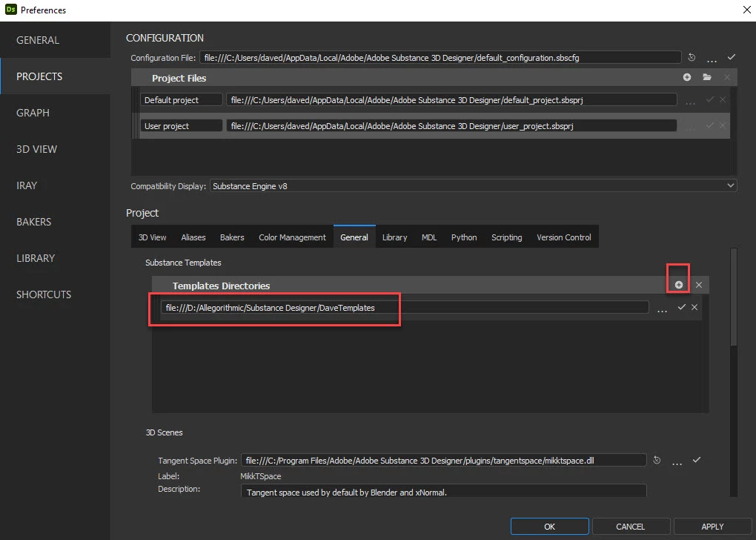
Task: Switch to 3D View project tab
Action: click(153, 237)
